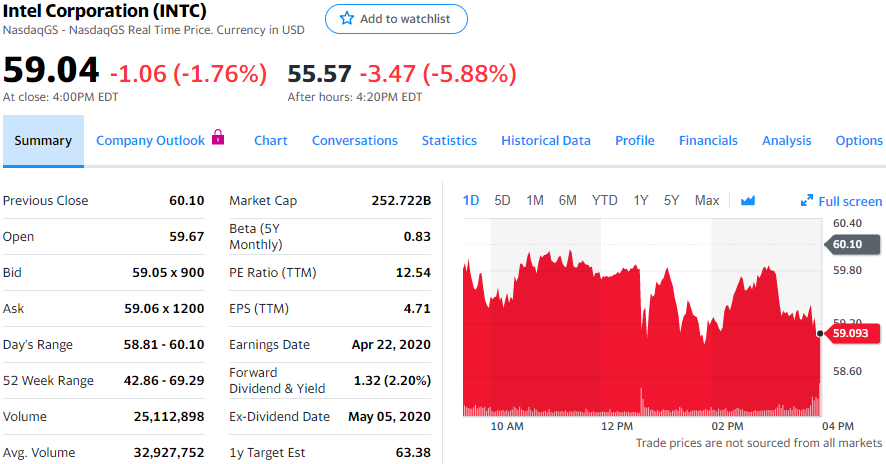Open the Financials tab

point(708,141)
